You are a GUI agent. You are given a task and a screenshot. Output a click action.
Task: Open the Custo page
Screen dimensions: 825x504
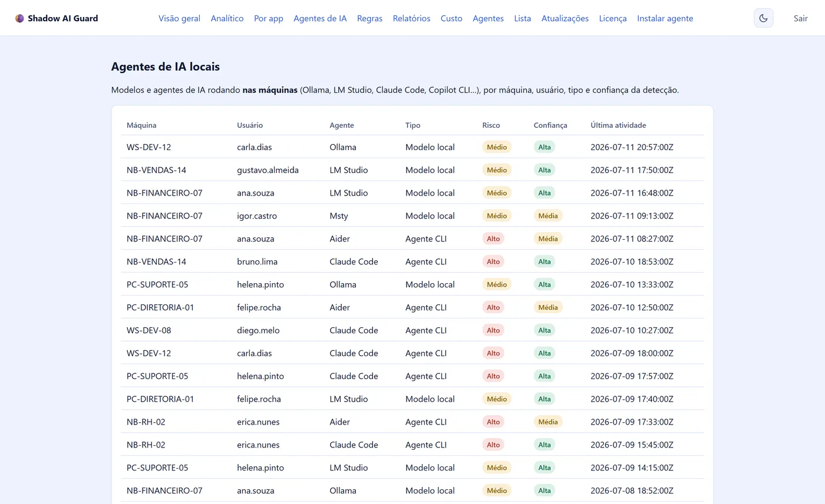point(451,18)
